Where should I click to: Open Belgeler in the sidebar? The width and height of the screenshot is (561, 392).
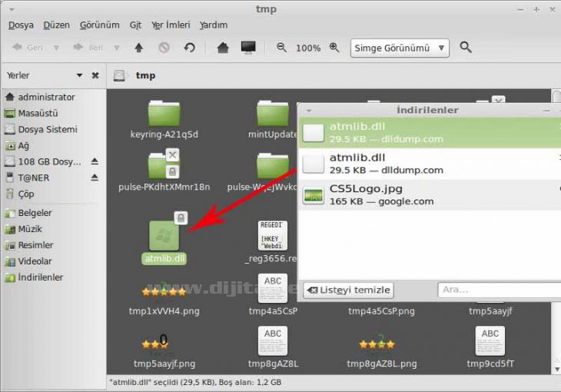pyautogui.click(x=35, y=213)
